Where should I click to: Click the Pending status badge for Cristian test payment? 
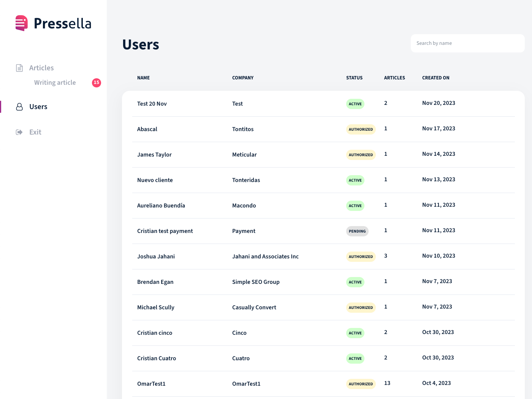tap(357, 231)
